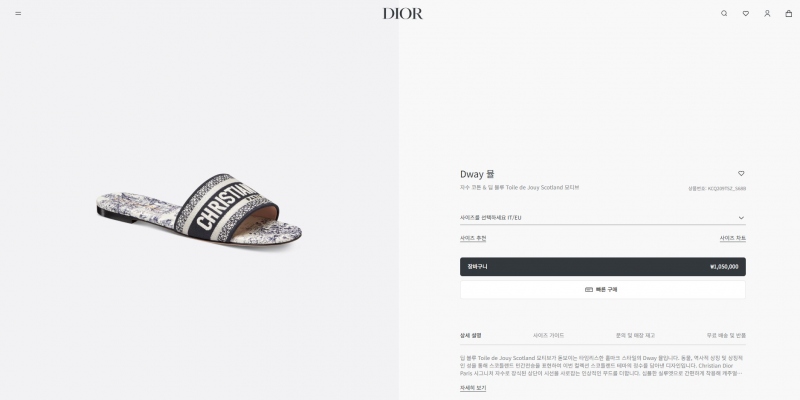Open the shopping bag icon

(x=788, y=14)
